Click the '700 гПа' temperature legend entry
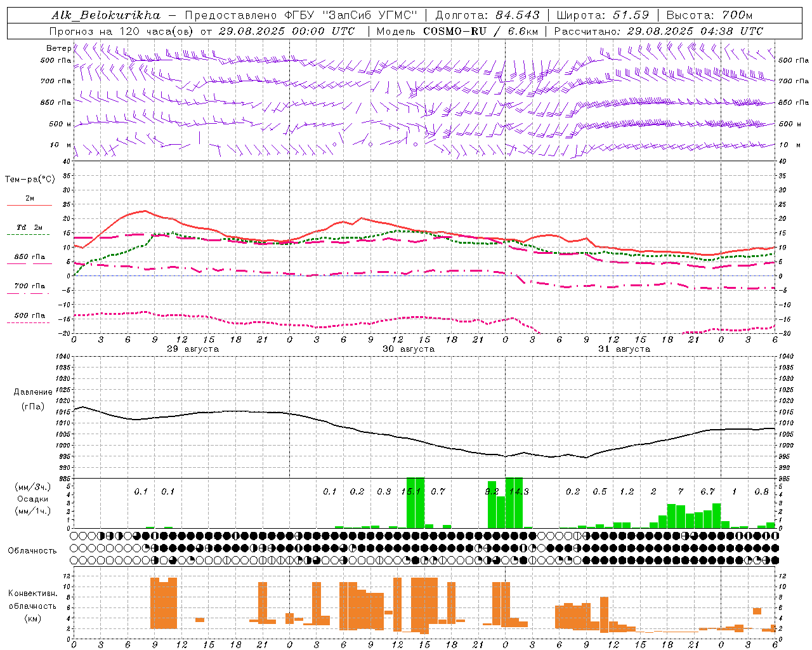 click(x=30, y=286)
